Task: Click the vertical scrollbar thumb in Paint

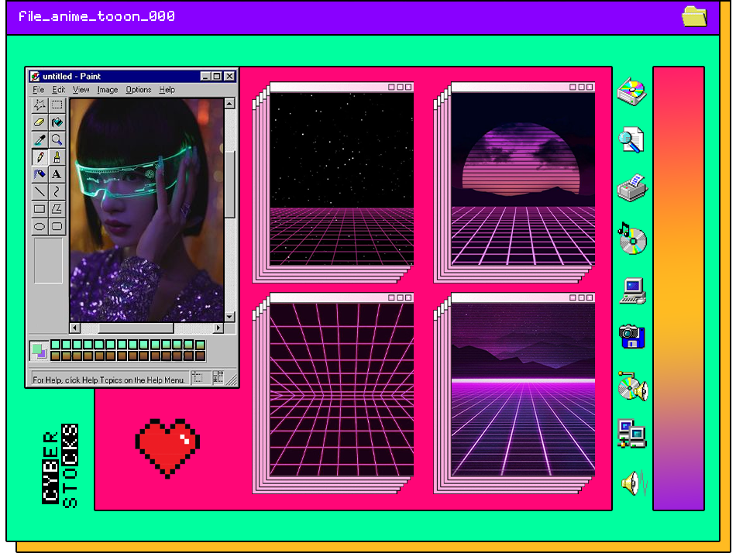Action: coord(229,185)
